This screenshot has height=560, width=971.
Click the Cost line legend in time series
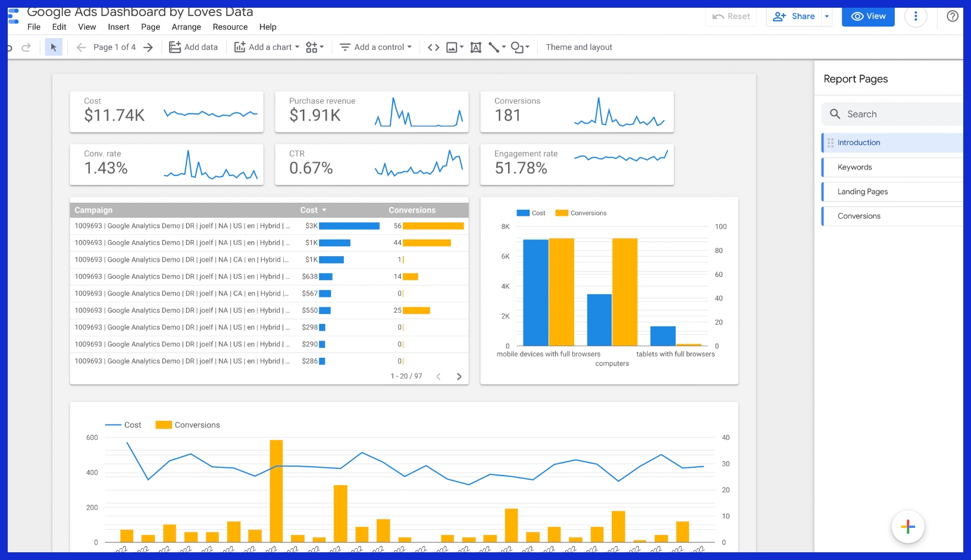(123, 425)
